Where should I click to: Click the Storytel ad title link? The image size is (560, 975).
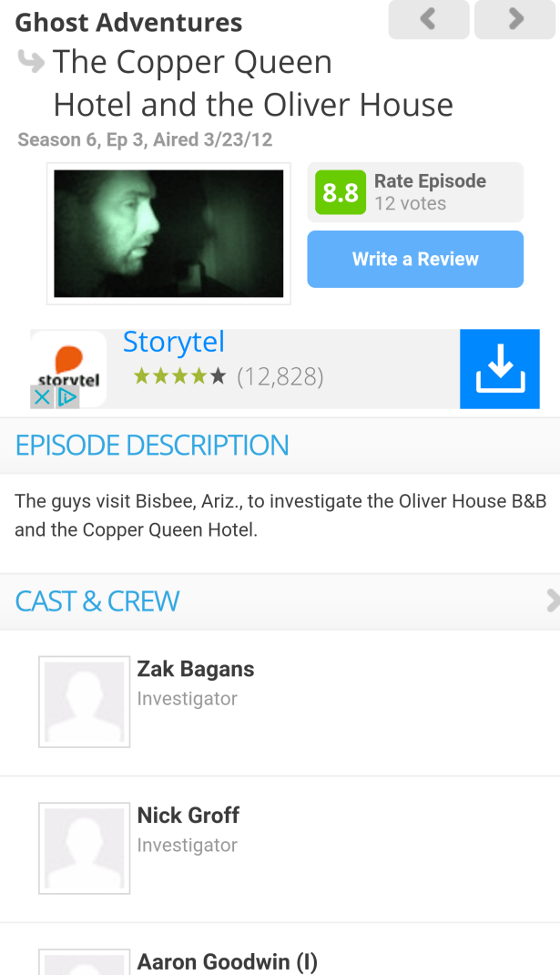tap(173, 343)
